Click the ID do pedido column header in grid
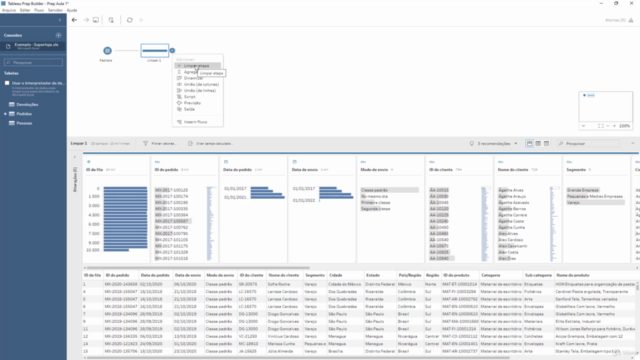This screenshot has height=360, width=640. (118, 276)
